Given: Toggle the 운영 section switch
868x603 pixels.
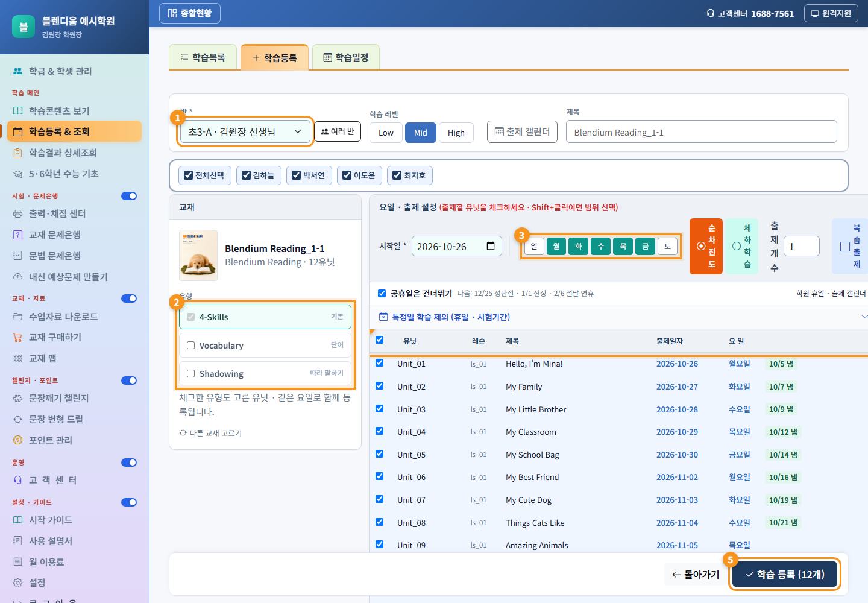Looking at the screenshot, I should [x=129, y=463].
